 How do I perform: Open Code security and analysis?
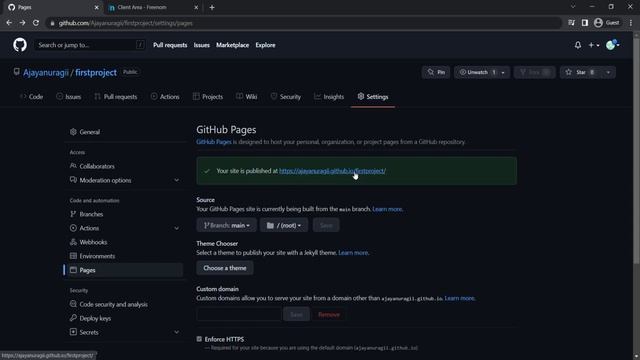click(123, 304)
